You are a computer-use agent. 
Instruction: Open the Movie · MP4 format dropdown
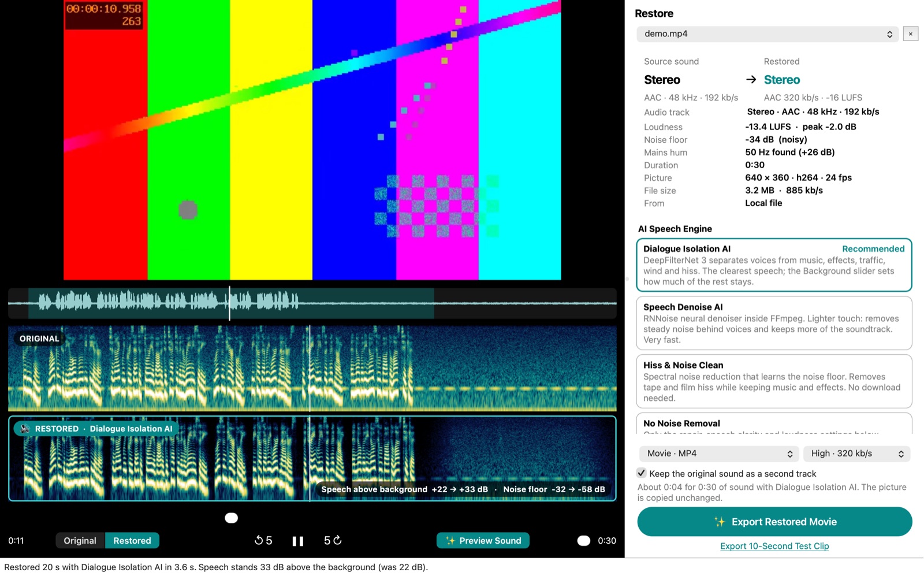718,454
